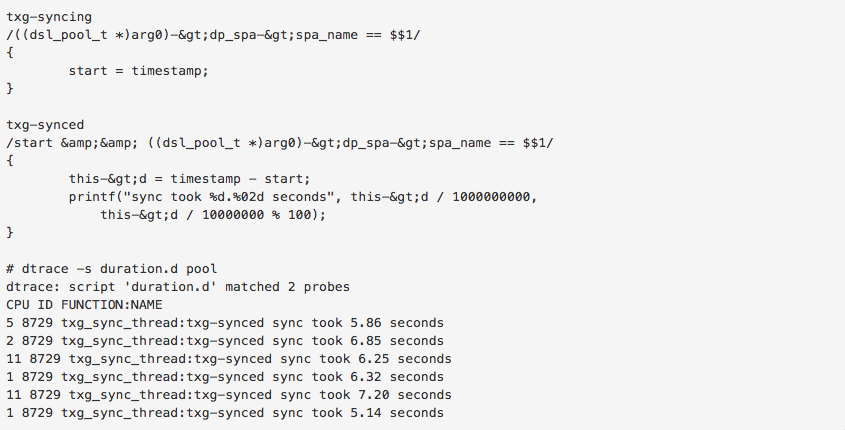The height and width of the screenshot is (430, 845).
Task: Click the closing brace ending the txg-synced block
Action: pos(10,233)
